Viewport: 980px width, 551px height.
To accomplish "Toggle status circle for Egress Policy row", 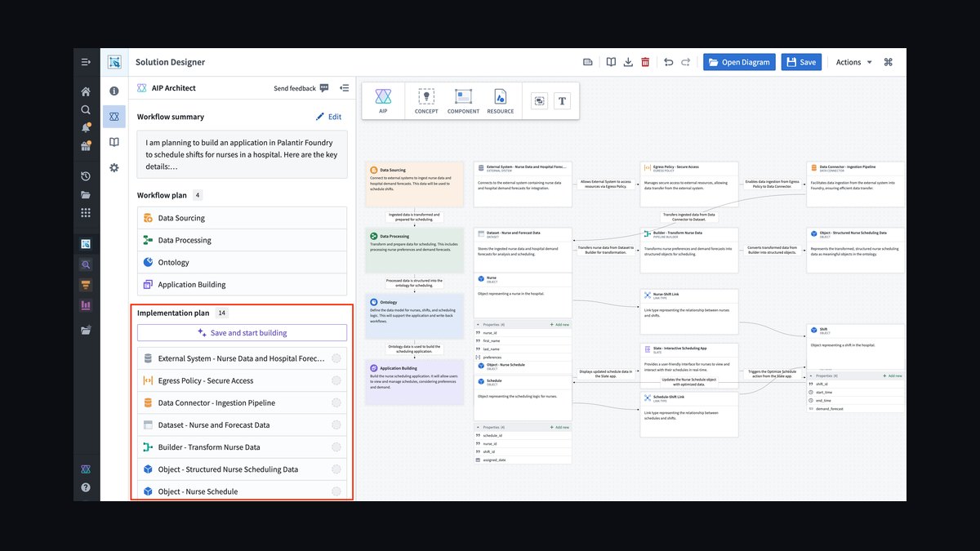I will [x=336, y=380].
